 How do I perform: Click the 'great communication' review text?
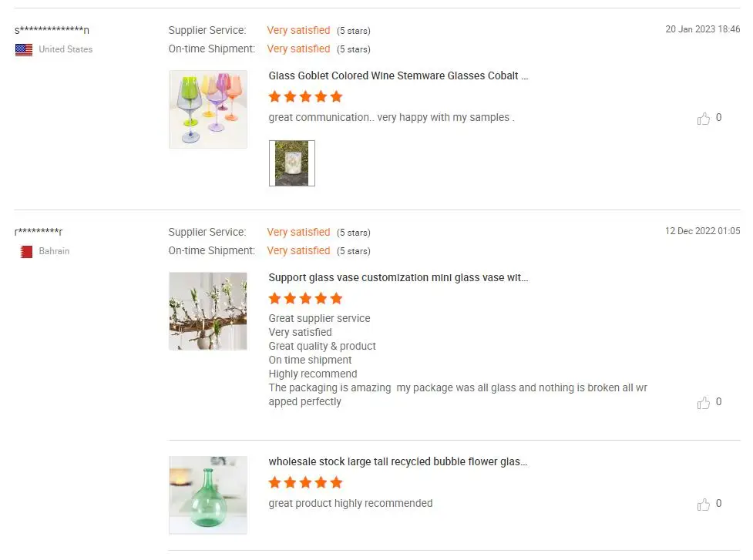[x=392, y=118]
